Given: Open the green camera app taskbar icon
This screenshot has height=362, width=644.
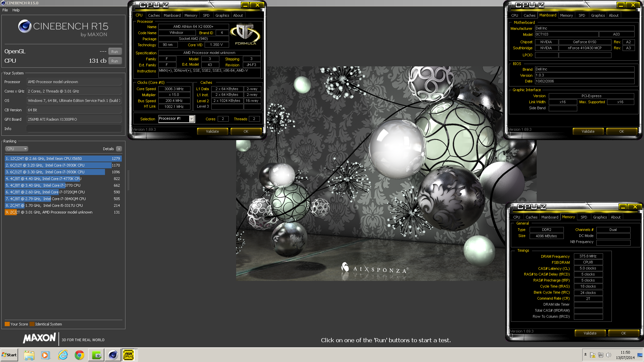Looking at the screenshot, I should pyautogui.click(x=96, y=355).
